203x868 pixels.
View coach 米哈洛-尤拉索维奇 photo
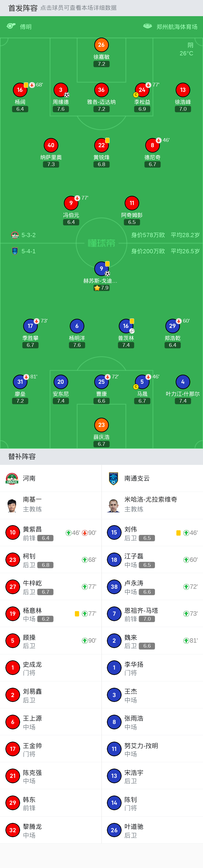tap(114, 505)
